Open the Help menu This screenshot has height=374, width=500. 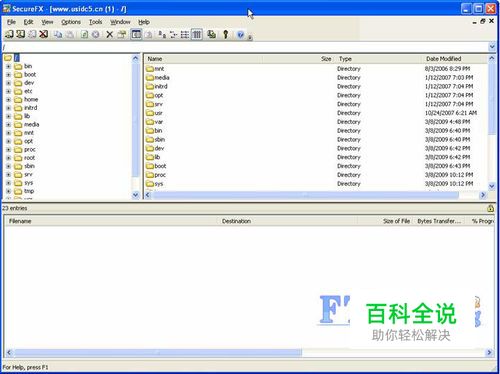(x=144, y=22)
